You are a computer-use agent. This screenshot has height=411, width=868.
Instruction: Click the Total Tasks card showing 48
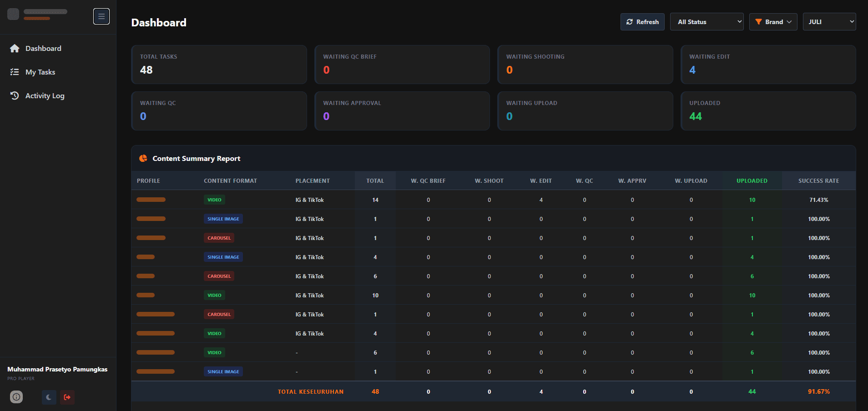pyautogui.click(x=219, y=64)
